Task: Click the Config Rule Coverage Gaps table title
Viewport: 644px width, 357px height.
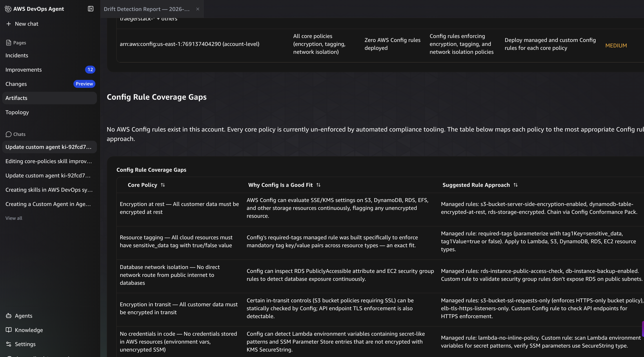Action: (x=151, y=170)
